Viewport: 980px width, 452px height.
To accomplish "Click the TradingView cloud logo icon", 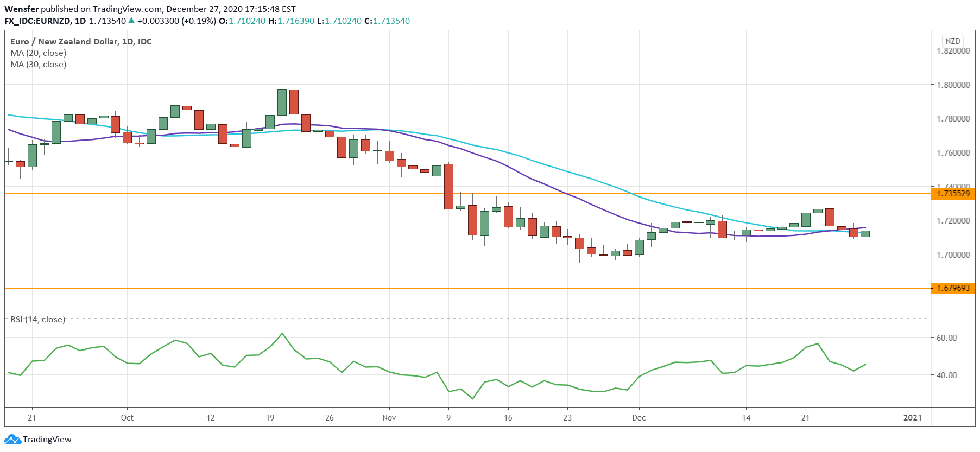I will click(x=12, y=439).
